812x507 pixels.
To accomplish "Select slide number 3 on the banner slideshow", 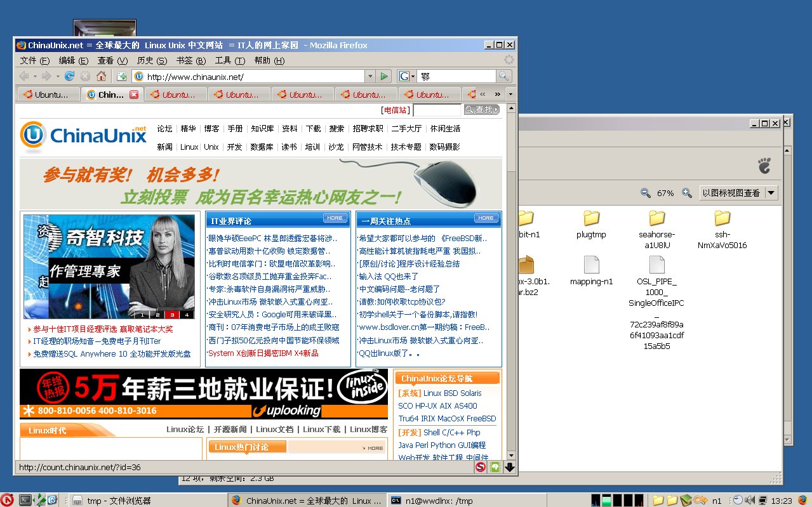I will coord(171,314).
